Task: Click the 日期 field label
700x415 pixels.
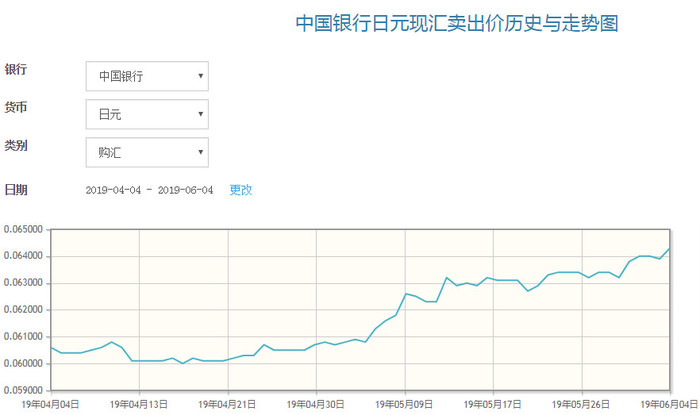Action: tap(16, 189)
